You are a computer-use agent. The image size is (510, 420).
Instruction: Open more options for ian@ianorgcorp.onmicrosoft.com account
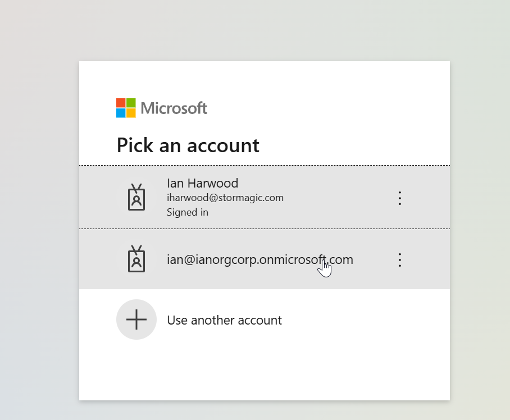(400, 260)
